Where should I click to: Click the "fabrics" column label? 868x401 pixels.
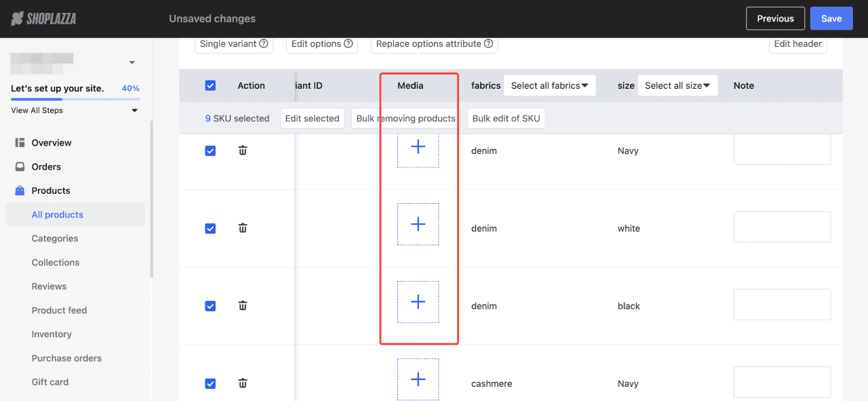click(x=486, y=85)
